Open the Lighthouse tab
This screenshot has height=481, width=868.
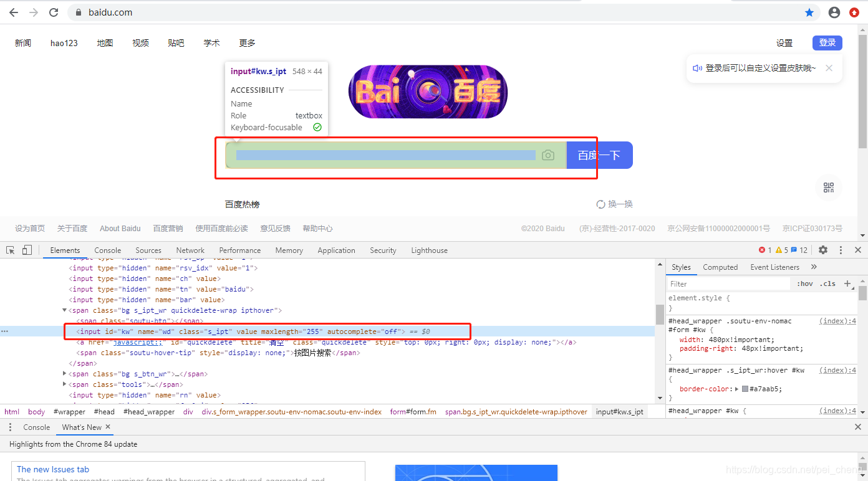tap(429, 250)
